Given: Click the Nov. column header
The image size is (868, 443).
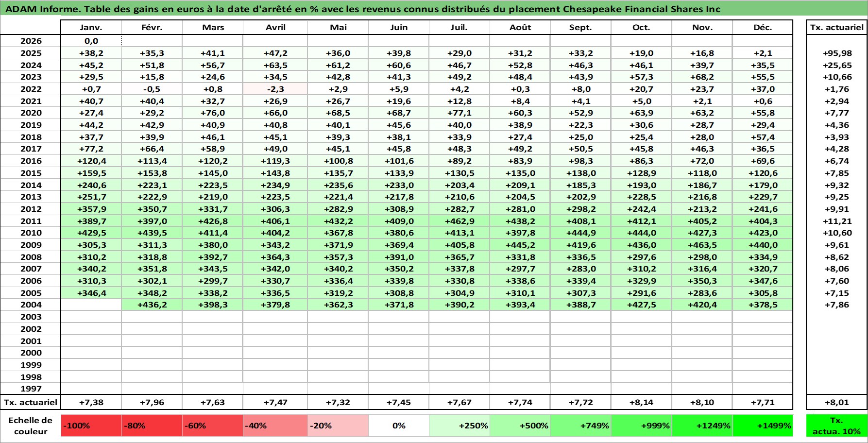Looking at the screenshot, I should click(702, 27).
